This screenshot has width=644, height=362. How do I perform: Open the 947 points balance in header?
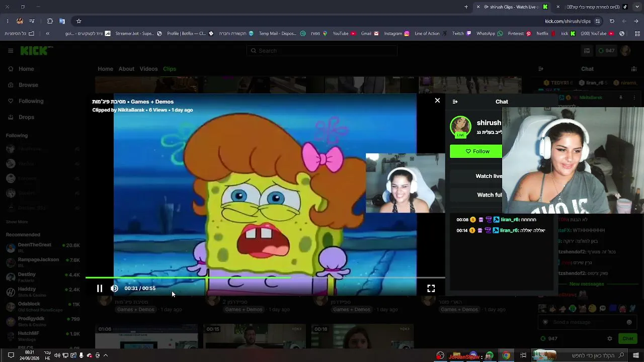click(x=606, y=50)
